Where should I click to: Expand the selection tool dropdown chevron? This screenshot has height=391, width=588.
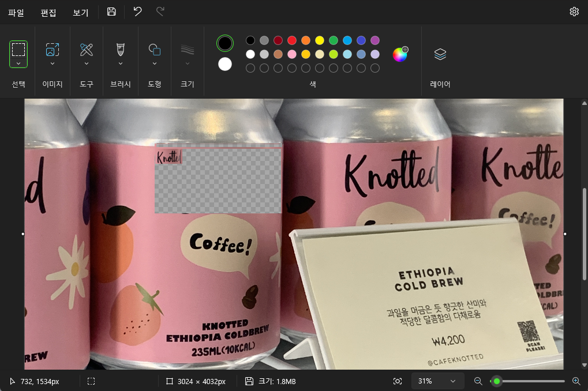18,63
